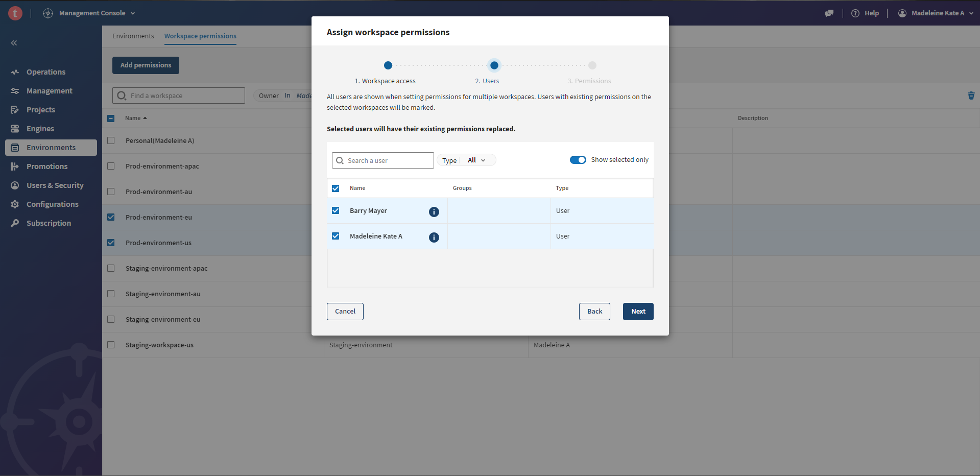Screen dimensions: 980x476
Task: Check Personal(Madeleine A) workspace checkbox
Action: pos(111,140)
